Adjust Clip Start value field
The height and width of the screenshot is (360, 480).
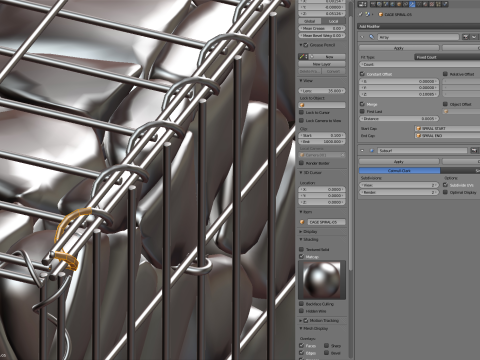coord(322,135)
